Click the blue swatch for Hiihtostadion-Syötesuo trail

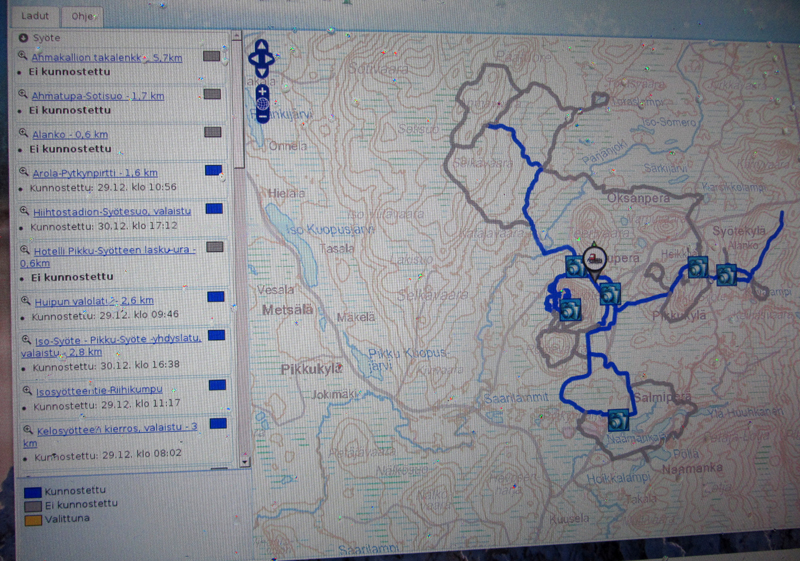point(213,208)
